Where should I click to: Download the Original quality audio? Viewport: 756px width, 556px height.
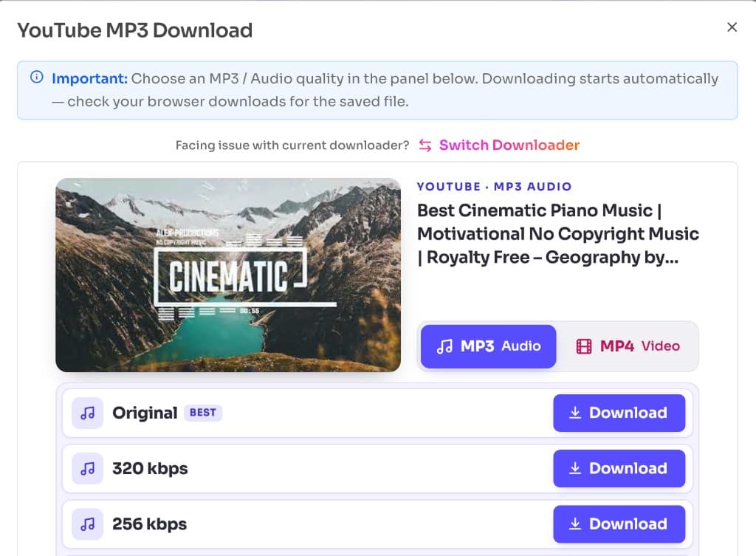[619, 413]
